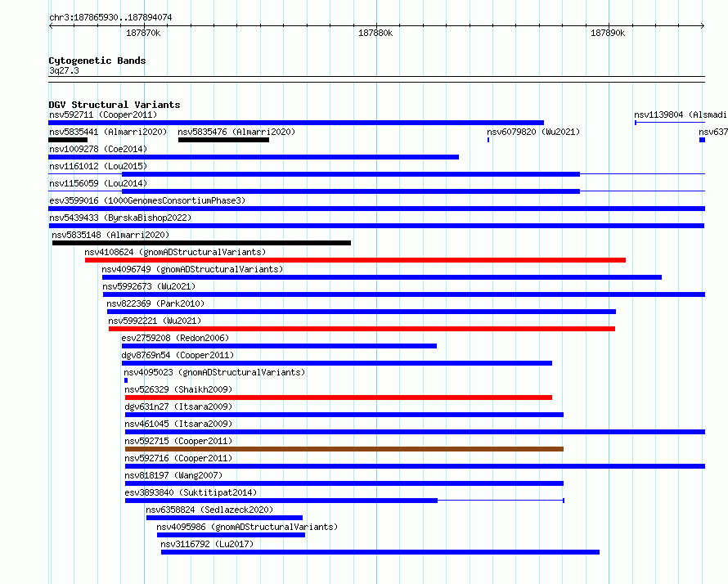728x584 pixels.
Task: Click variant label esv2759208 (Redon2006)
Action: pyautogui.click(x=175, y=338)
